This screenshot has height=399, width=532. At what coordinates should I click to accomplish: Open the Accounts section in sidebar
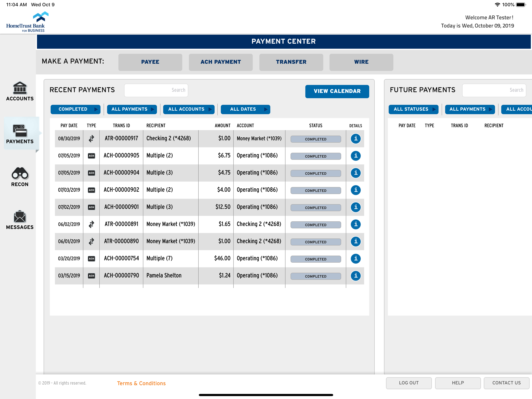(x=20, y=91)
